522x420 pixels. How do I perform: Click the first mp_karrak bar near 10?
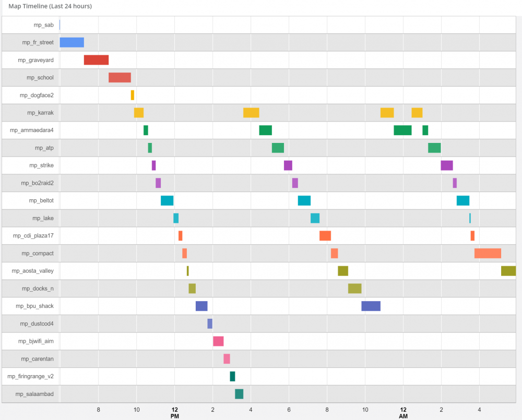[x=139, y=113]
